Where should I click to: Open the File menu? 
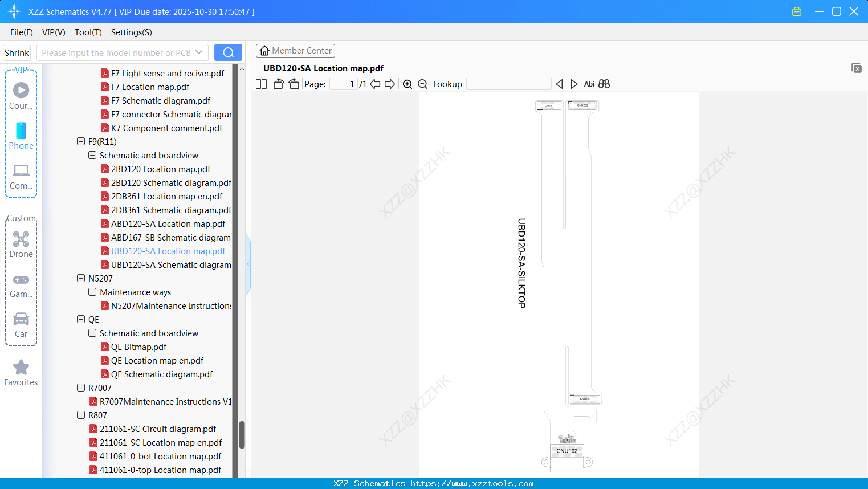[x=21, y=32]
